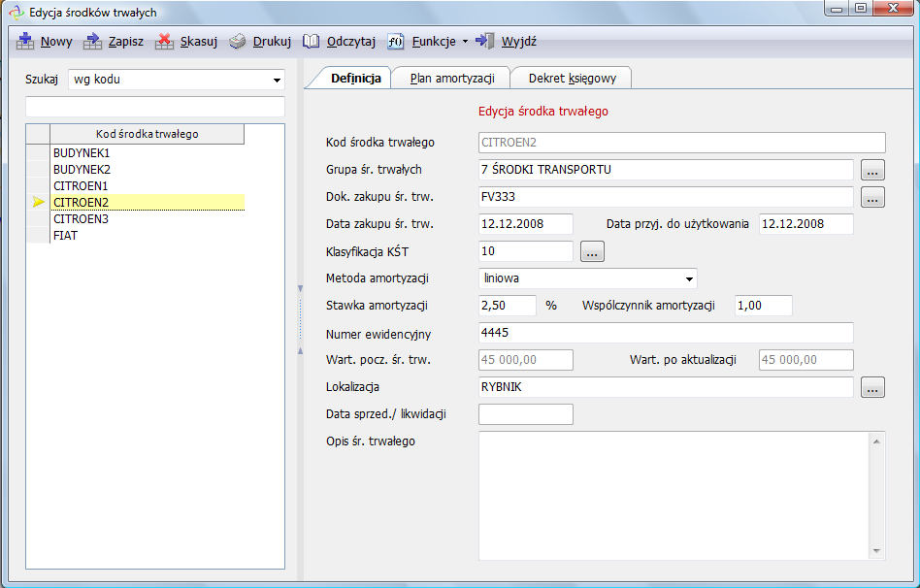
Task: Select CITROEN3 in the list
Action: (x=148, y=219)
